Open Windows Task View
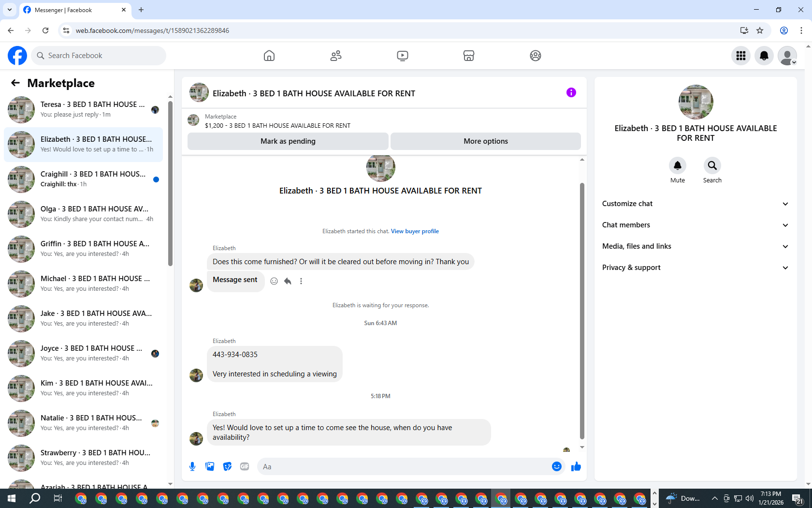Screen dimensions: 812x508 pos(58,498)
